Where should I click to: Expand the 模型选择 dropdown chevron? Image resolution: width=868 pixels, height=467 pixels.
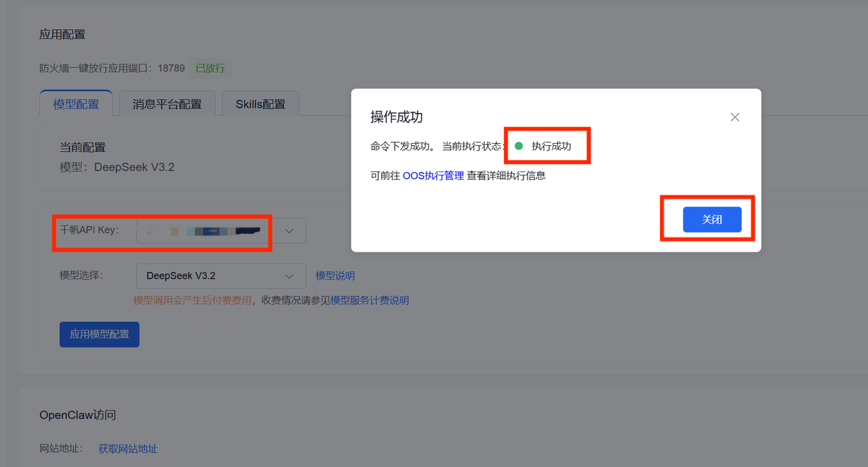click(290, 276)
